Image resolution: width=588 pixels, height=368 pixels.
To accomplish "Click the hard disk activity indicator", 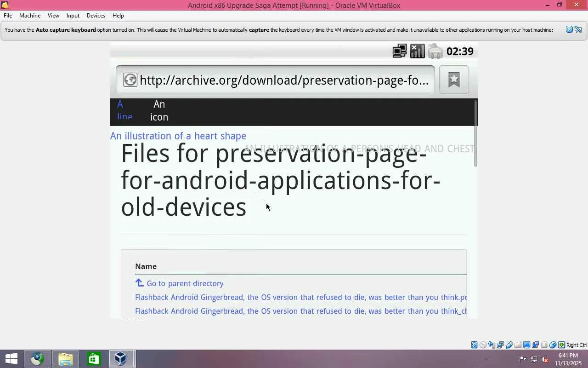I will pyautogui.click(x=475, y=345).
